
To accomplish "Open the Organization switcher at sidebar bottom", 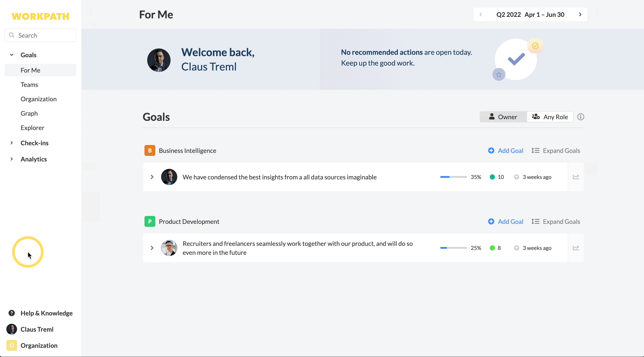I will click(39, 346).
